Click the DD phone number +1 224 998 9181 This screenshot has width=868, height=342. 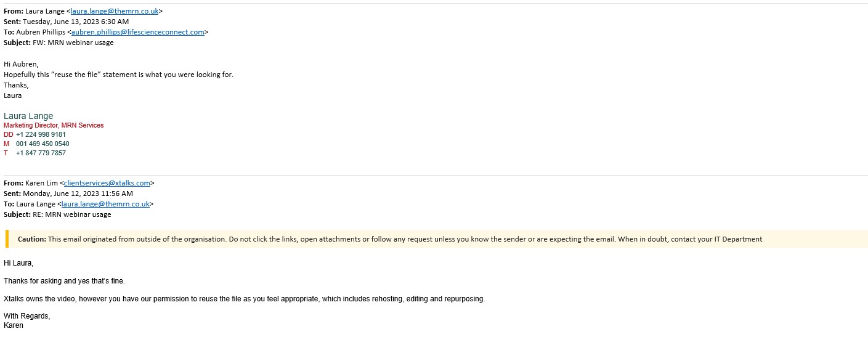click(x=41, y=134)
